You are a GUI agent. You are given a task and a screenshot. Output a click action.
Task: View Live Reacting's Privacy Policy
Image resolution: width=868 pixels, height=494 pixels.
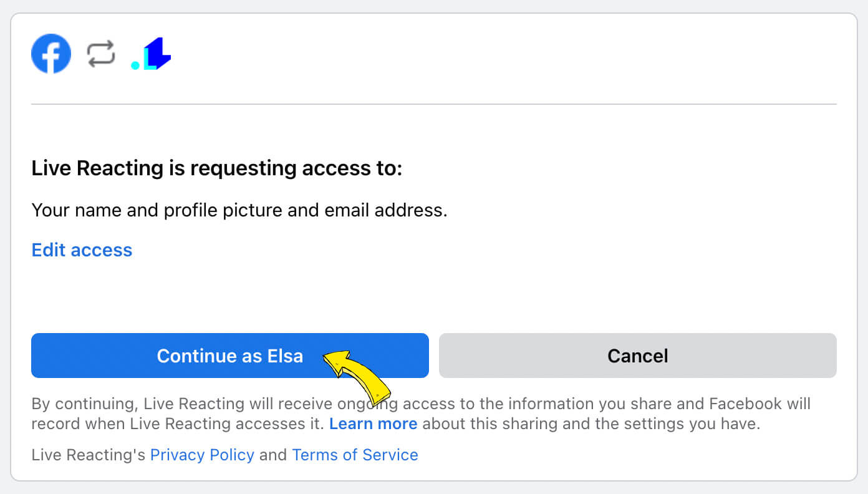[202, 455]
